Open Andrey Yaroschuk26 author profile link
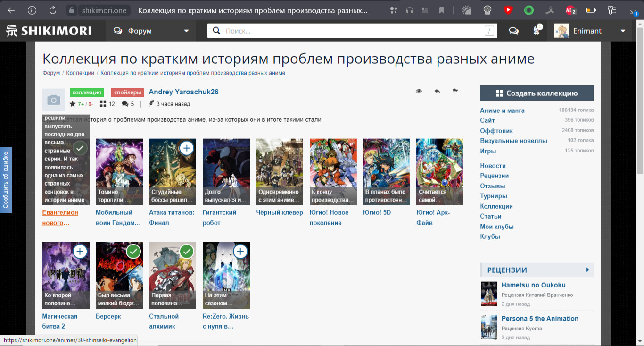644x346 pixels. click(183, 92)
